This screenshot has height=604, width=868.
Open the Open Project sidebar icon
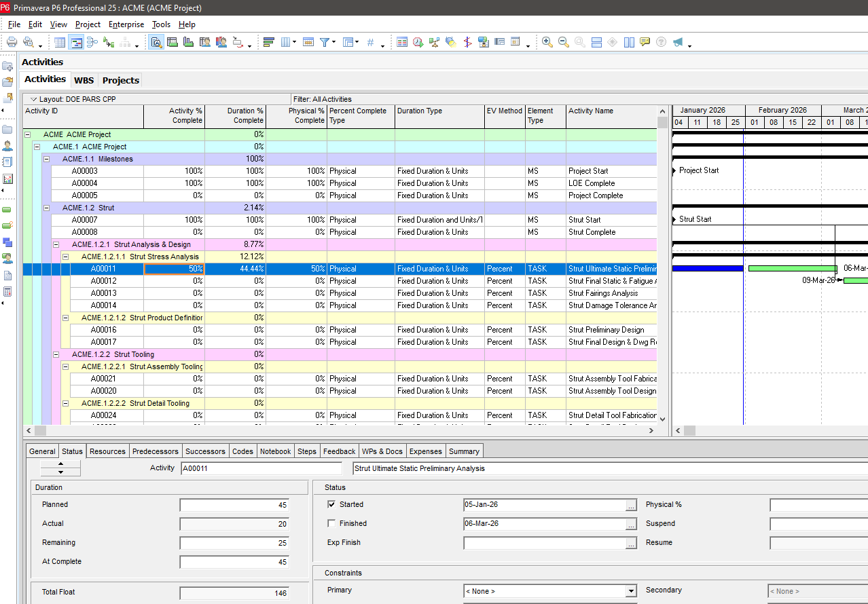7,81
